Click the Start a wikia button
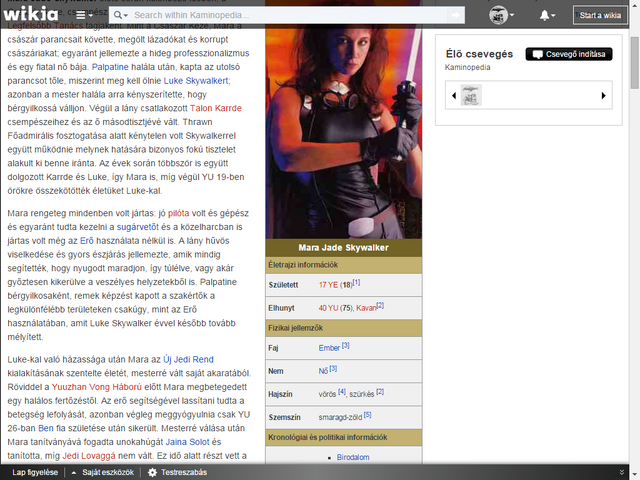The width and height of the screenshot is (640, 480). point(600,15)
